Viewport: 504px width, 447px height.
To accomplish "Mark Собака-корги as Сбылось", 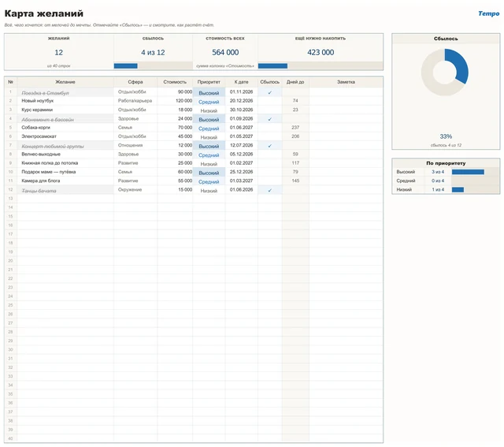I will coord(269,128).
